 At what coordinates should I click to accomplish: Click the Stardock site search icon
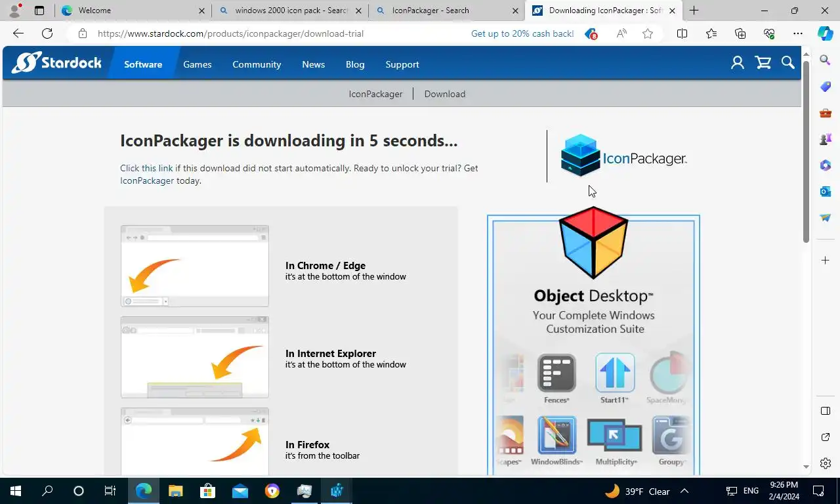pos(787,63)
